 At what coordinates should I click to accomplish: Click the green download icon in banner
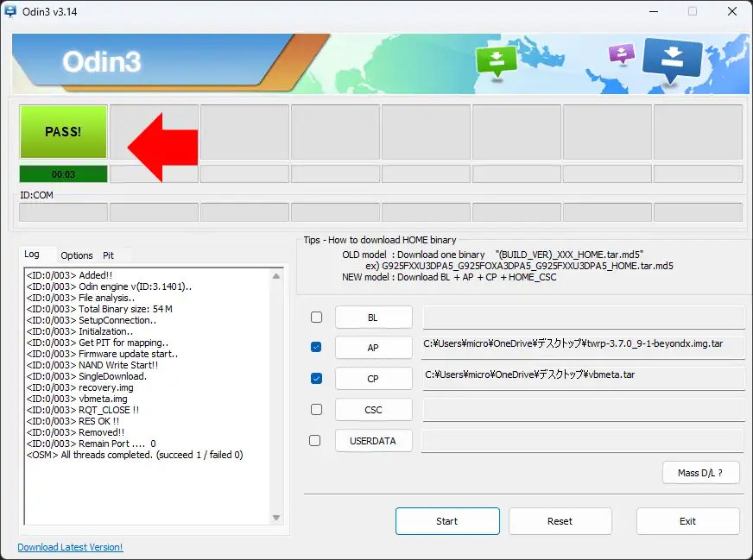497,61
